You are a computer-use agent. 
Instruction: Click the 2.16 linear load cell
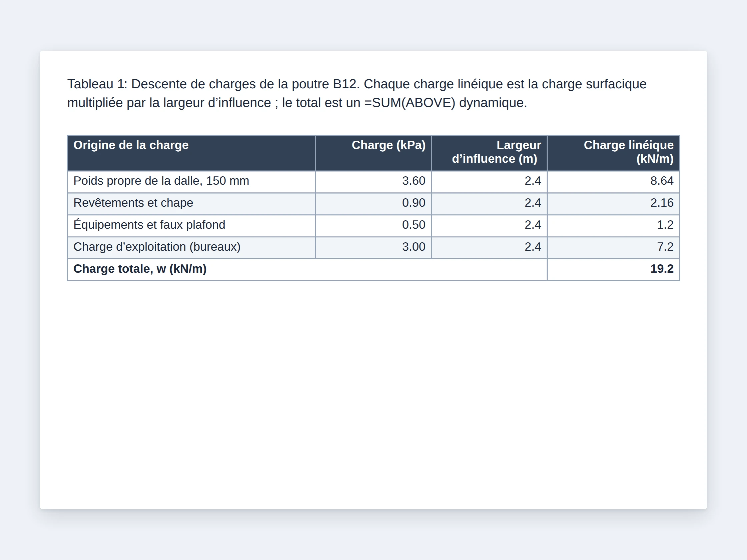(613, 204)
